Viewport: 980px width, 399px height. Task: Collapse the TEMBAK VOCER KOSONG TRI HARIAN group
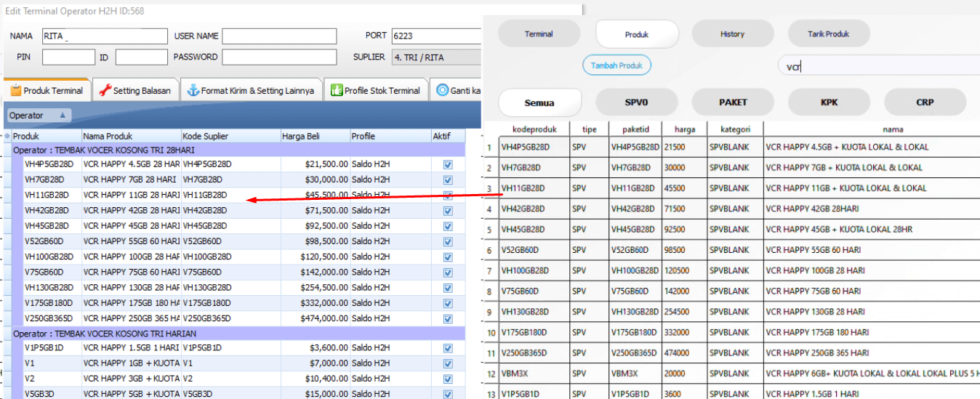7,334
